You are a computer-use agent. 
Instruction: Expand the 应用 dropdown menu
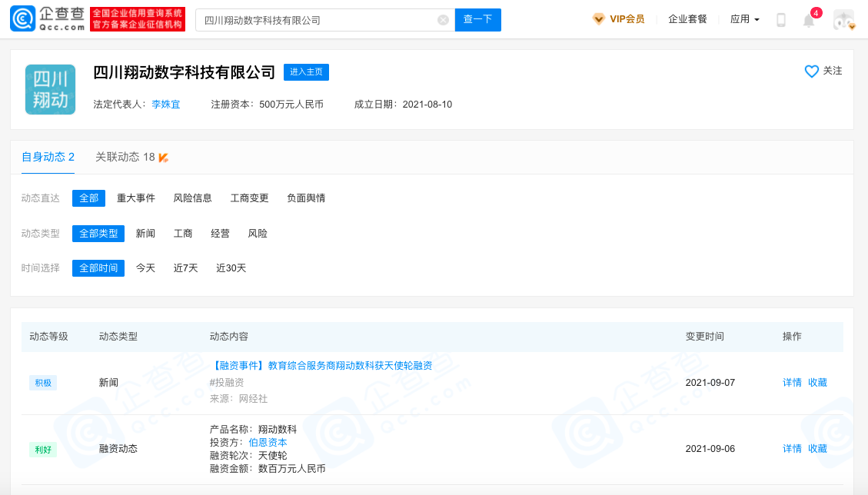tap(744, 19)
